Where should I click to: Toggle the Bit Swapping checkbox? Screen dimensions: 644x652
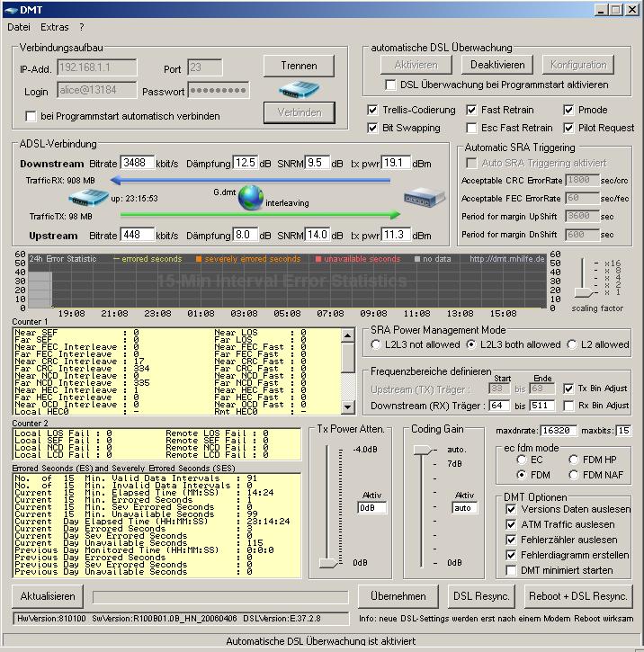click(373, 128)
